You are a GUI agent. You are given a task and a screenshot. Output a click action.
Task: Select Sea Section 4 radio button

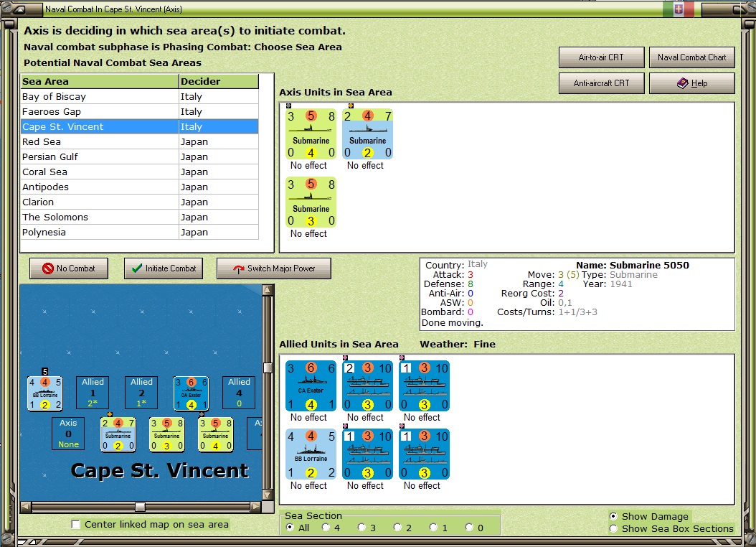(326, 528)
